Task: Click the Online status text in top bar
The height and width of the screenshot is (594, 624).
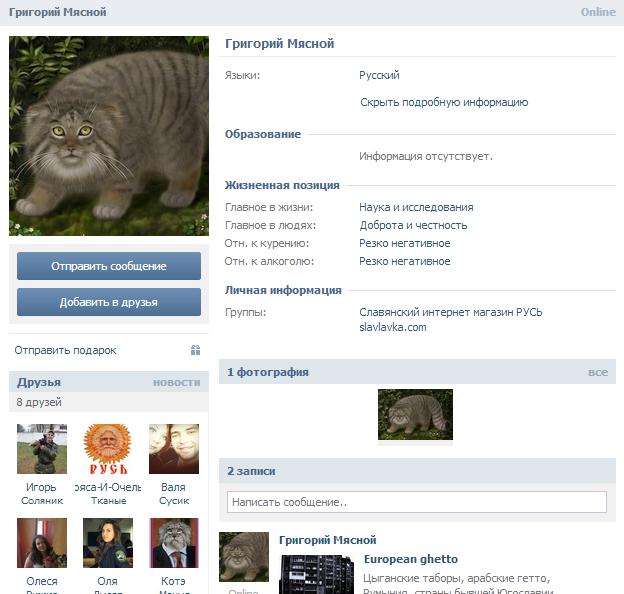Action: click(x=598, y=12)
